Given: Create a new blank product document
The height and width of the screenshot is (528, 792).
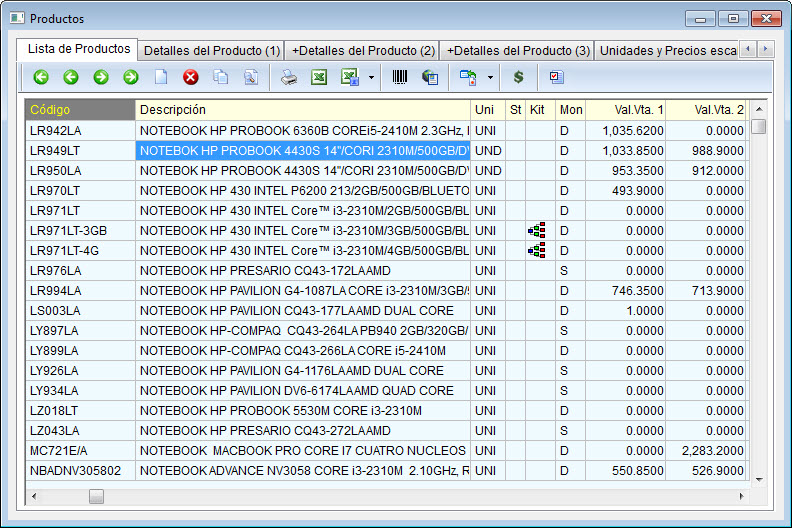Looking at the screenshot, I should pyautogui.click(x=160, y=77).
